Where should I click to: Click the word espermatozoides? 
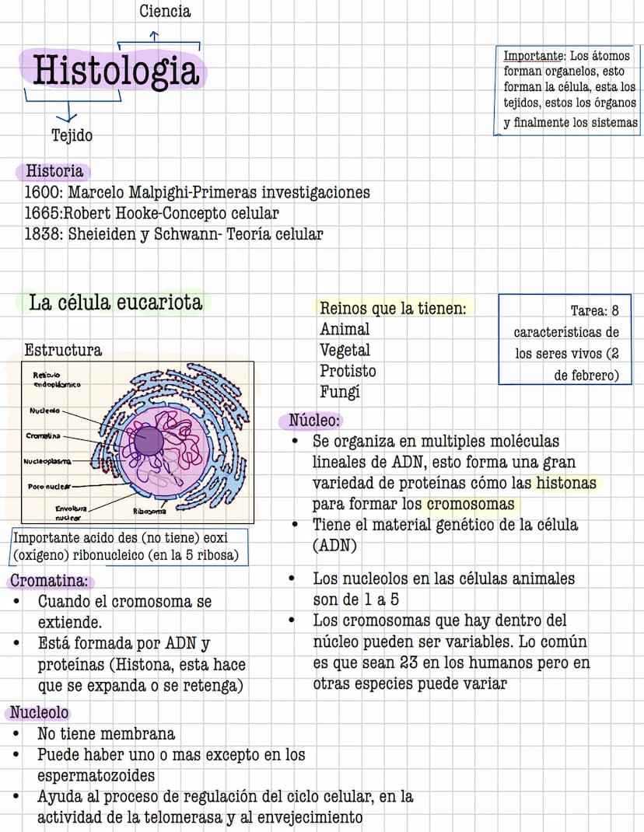(x=96, y=776)
